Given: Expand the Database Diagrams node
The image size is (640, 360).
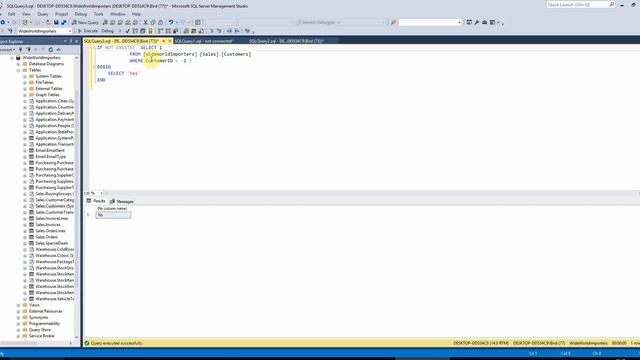Looking at the screenshot, I should click(x=18, y=64).
